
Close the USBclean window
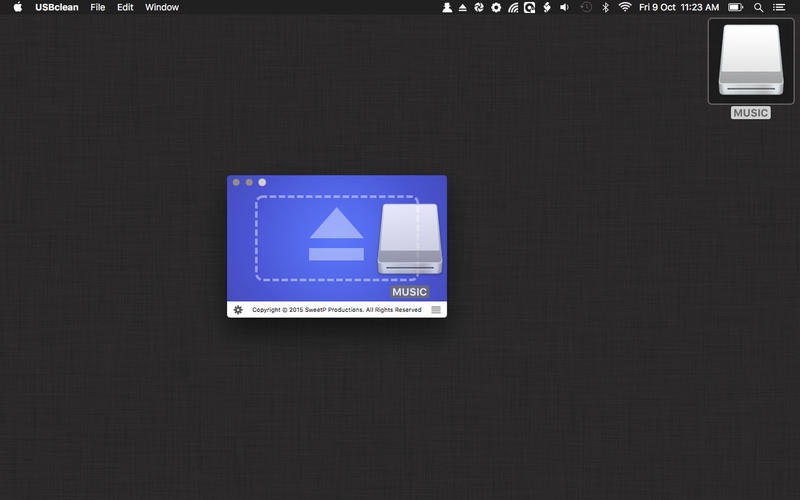tap(236, 182)
